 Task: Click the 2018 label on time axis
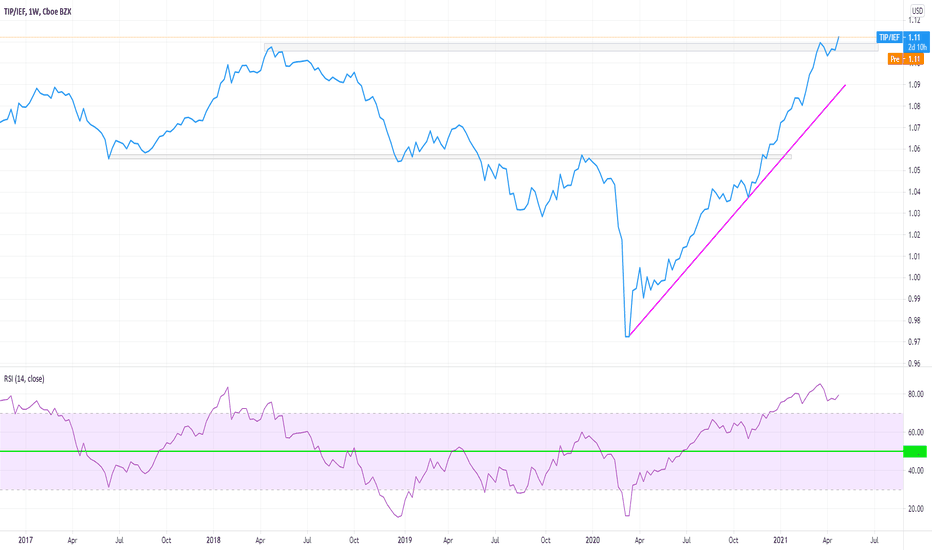coord(213,540)
